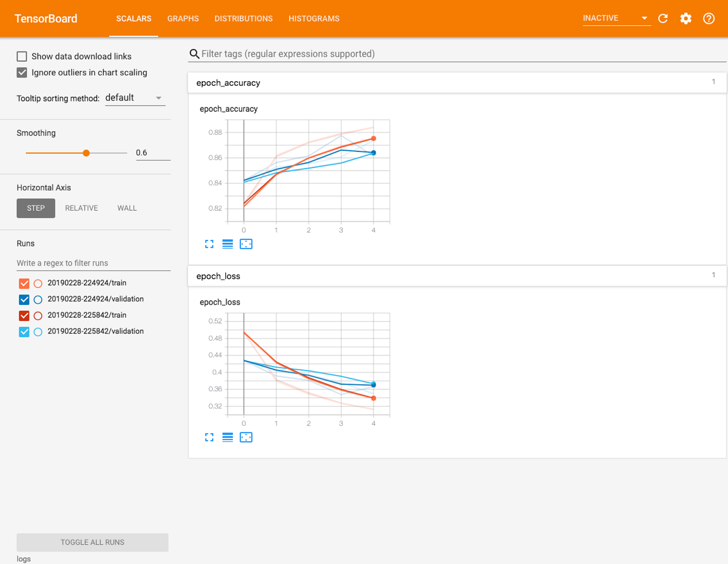Refresh the TensorBoard data

663,18
